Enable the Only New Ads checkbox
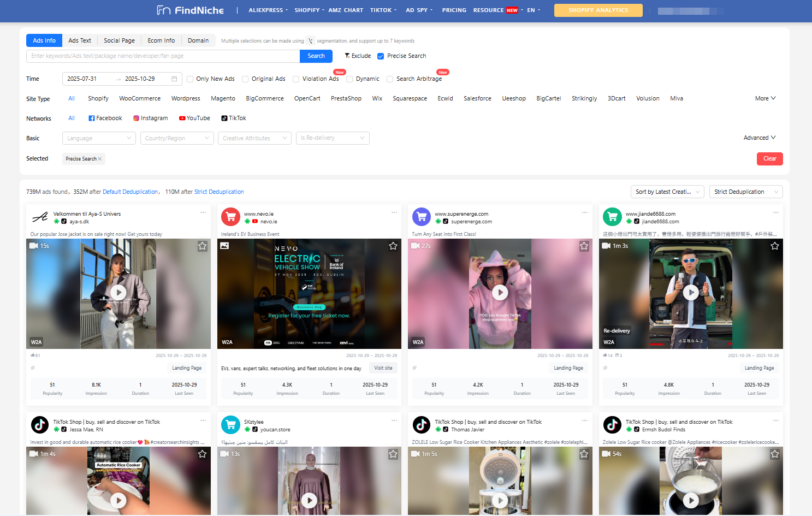812x516 pixels. pos(189,79)
